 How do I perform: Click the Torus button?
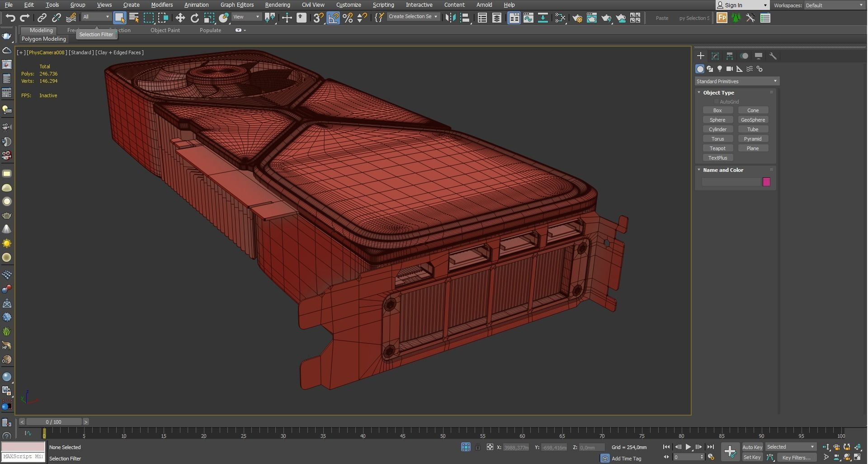click(717, 139)
